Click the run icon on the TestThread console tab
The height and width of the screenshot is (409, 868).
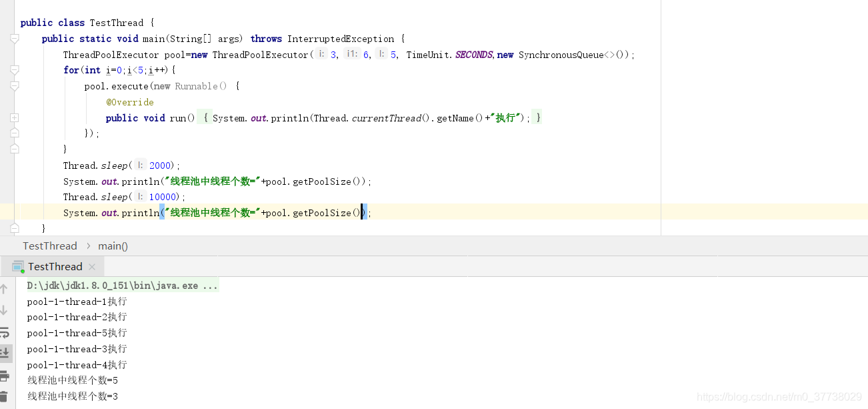tap(17, 266)
